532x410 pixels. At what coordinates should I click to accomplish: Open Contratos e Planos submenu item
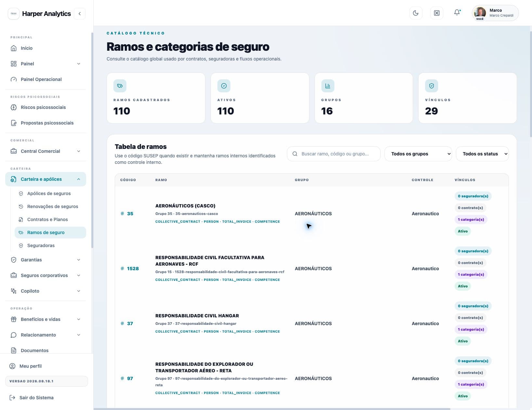[x=50, y=219]
